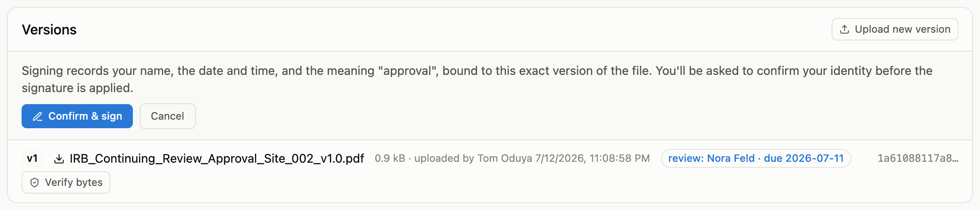980x210 pixels.
Task: Click the download icon next to the PDF filename
Action: [59, 159]
